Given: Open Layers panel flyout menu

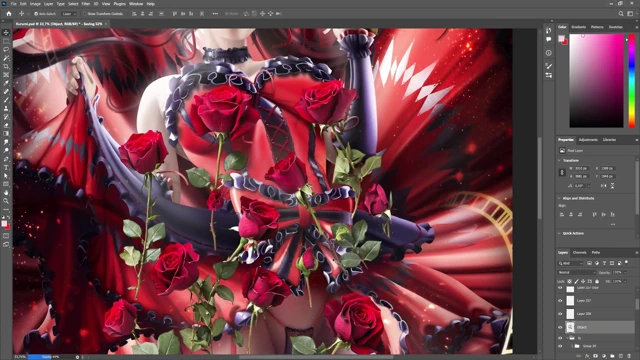Looking at the screenshot, I should click(x=636, y=253).
